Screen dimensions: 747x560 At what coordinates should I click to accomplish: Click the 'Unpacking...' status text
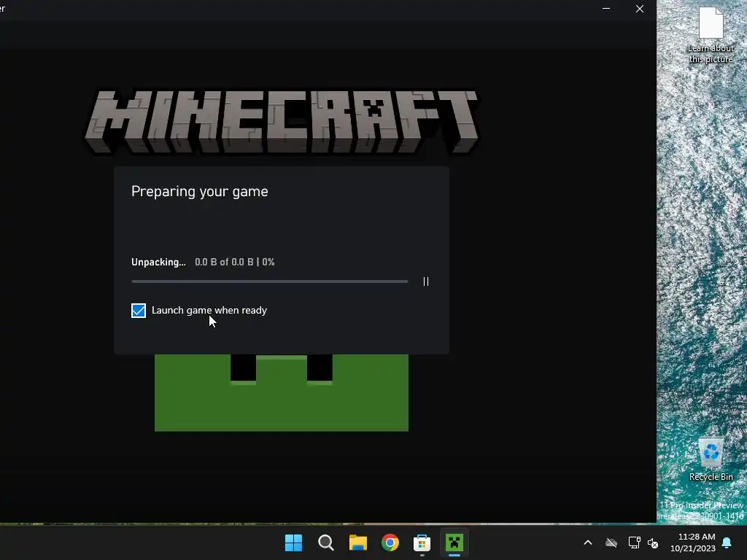(158, 262)
